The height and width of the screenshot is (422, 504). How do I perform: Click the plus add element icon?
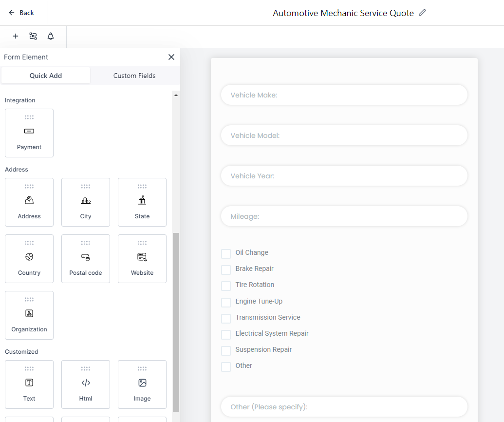pos(16,36)
